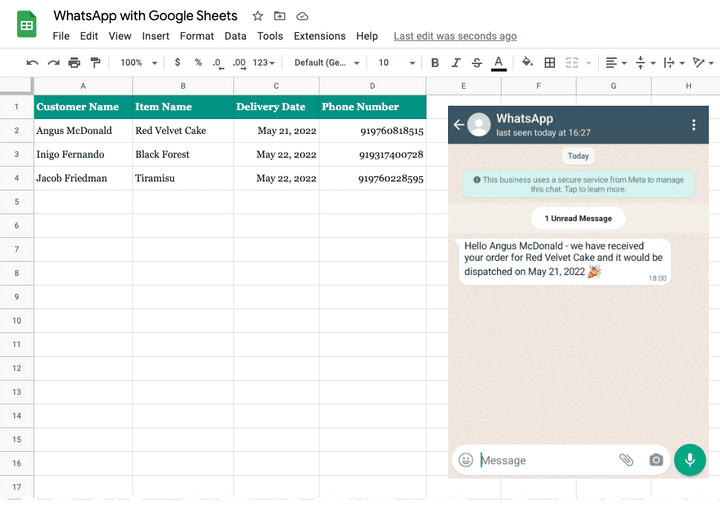Screen dimensions: 720x522
Task: Decrease decimal places
Action: coord(218,63)
